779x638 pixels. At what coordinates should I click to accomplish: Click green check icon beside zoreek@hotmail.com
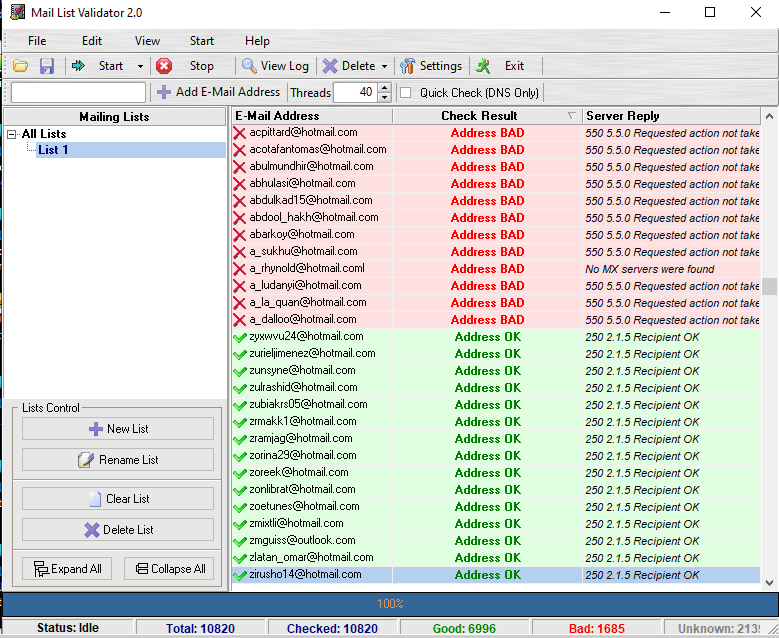[240, 473]
